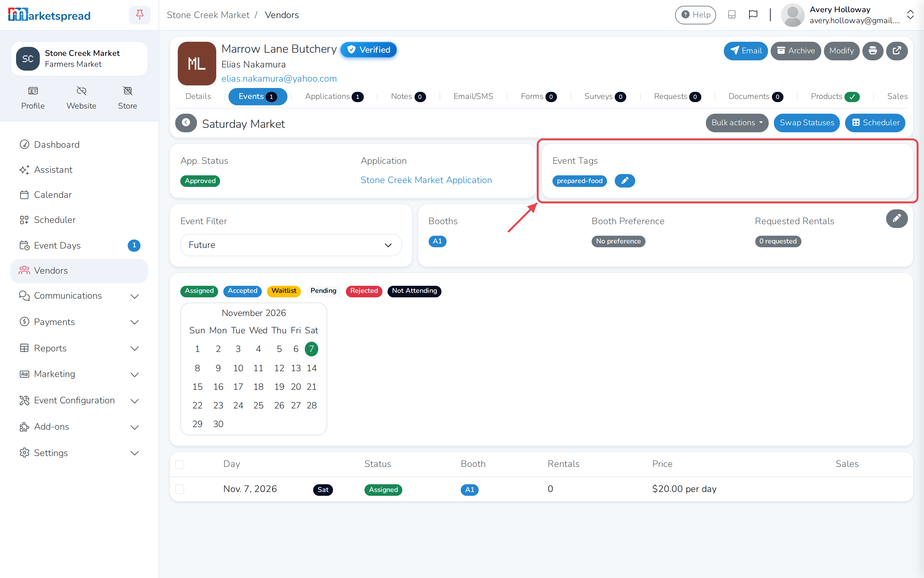Open the Website icon shortcut
924x578 pixels.
pyautogui.click(x=81, y=98)
